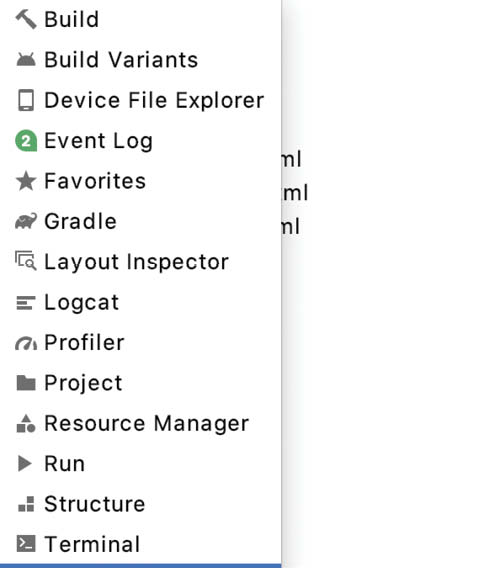Click the green Event Log notification badge

pyautogui.click(x=26, y=141)
